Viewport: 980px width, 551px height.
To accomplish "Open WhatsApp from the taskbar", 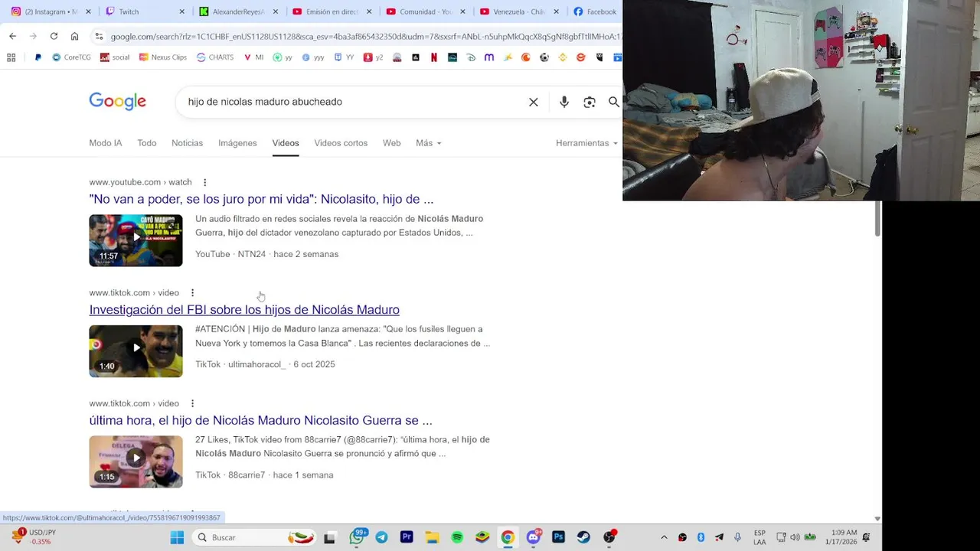I will click(x=357, y=537).
